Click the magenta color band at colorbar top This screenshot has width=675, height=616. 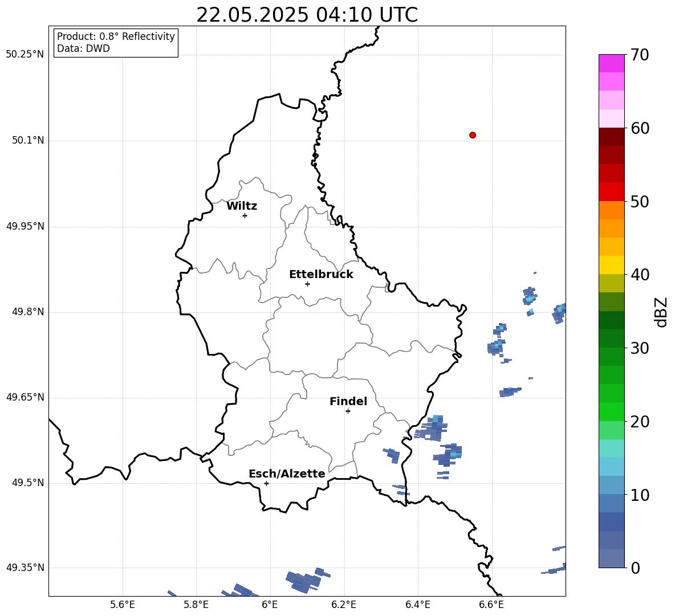pyautogui.click(x=612, y=63)
